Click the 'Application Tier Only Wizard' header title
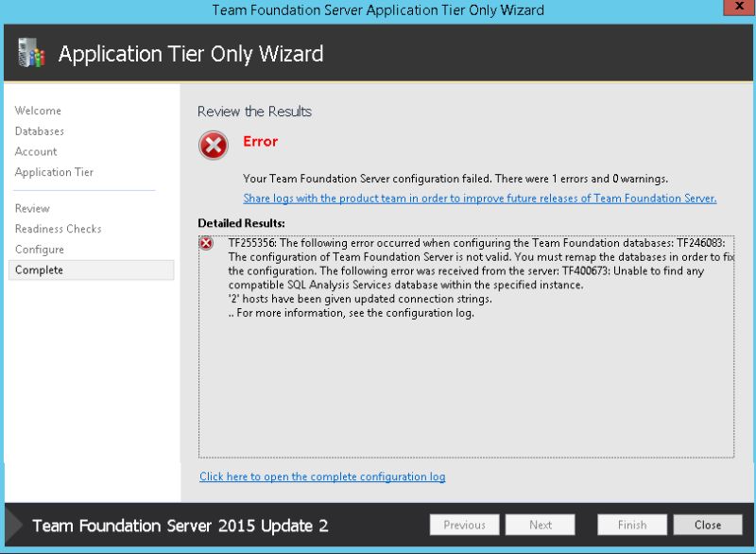Viewport: 756px width, 554px height. (191, 54)
